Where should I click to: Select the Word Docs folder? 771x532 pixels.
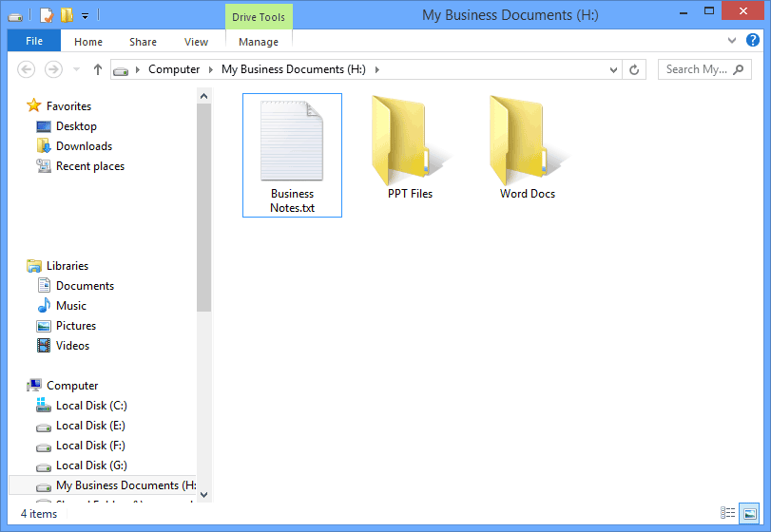[528, 147]
